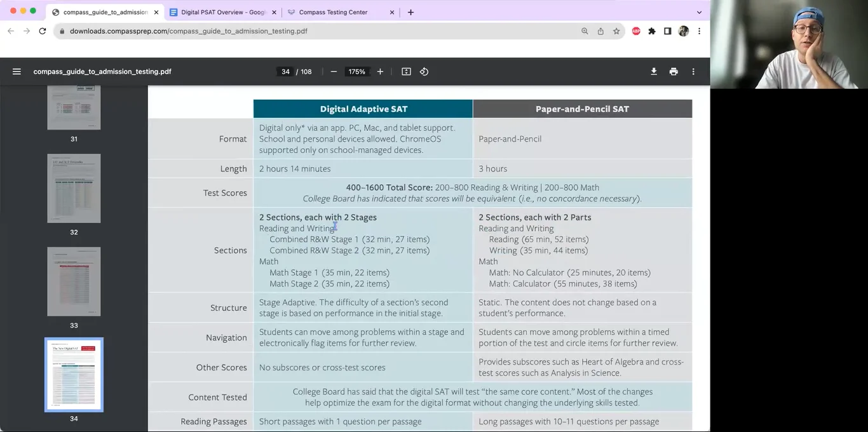The width and height of the screenshot is (868, 432).
Task: Click the Navigation row label
Action: [x=226, y=337]
